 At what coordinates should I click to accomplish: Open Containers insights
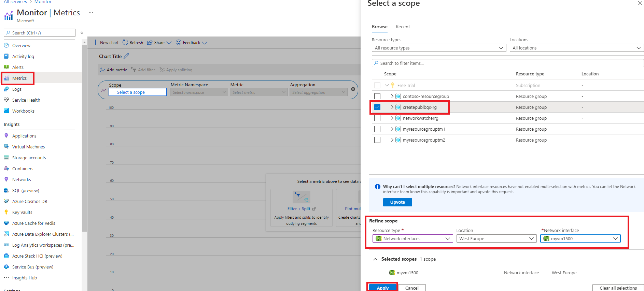coord(23,169)
